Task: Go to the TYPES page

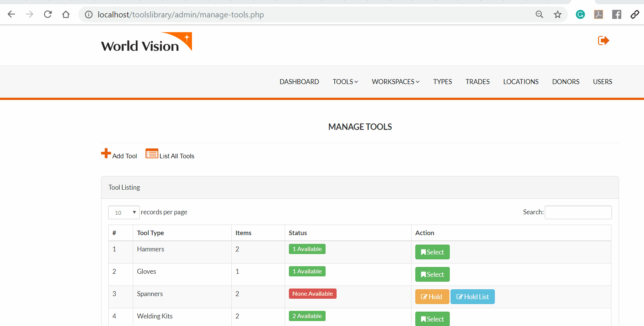Action: (x=443, y=82)
